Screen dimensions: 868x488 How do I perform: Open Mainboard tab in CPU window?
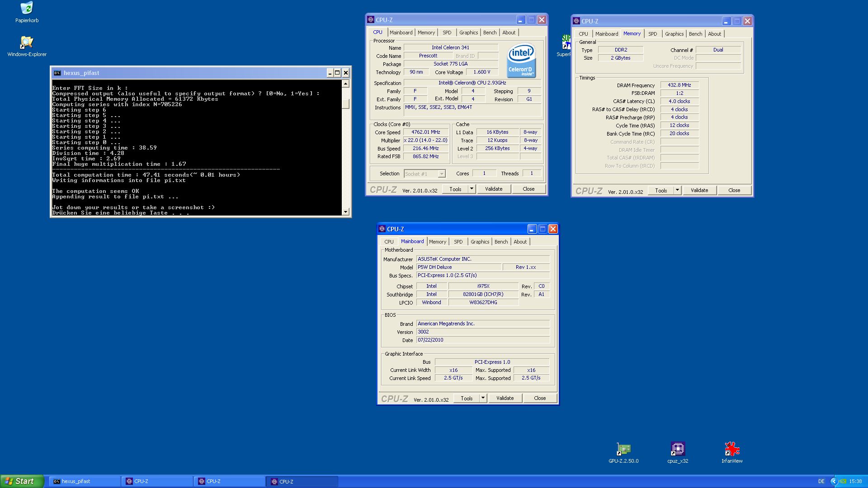pos(401,33)
